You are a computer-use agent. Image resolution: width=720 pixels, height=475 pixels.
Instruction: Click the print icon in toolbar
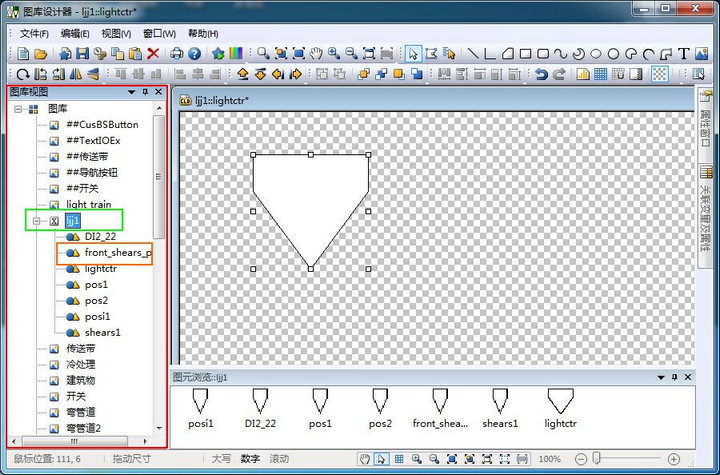[x=176, y=53]
